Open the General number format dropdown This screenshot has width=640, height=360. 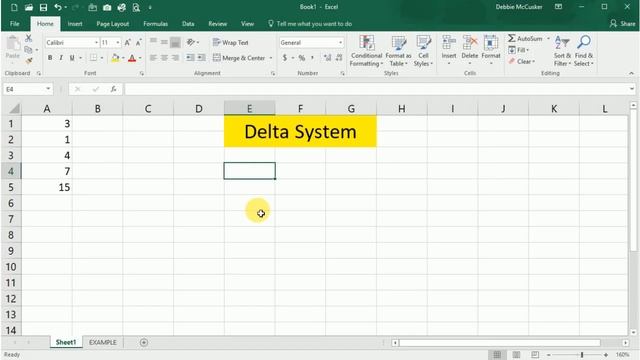(x=340, y=42)
